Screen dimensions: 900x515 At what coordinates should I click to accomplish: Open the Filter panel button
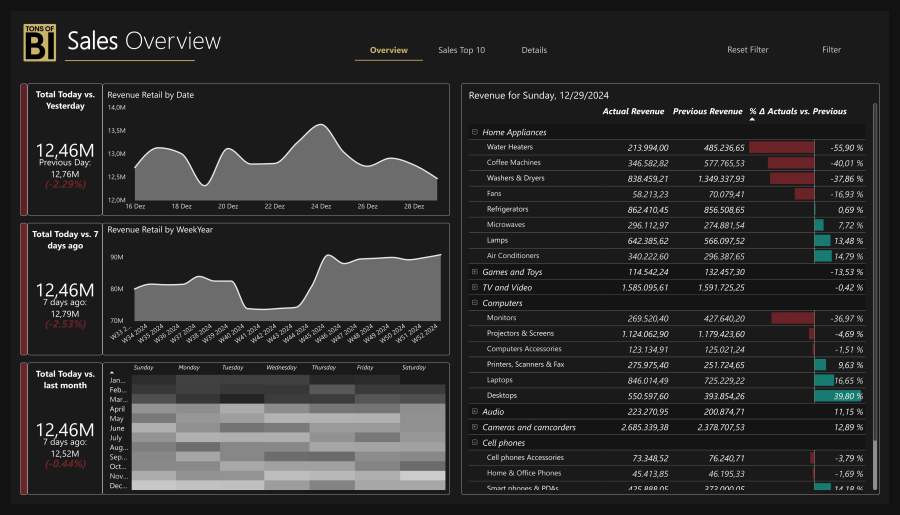coord(831,50)
